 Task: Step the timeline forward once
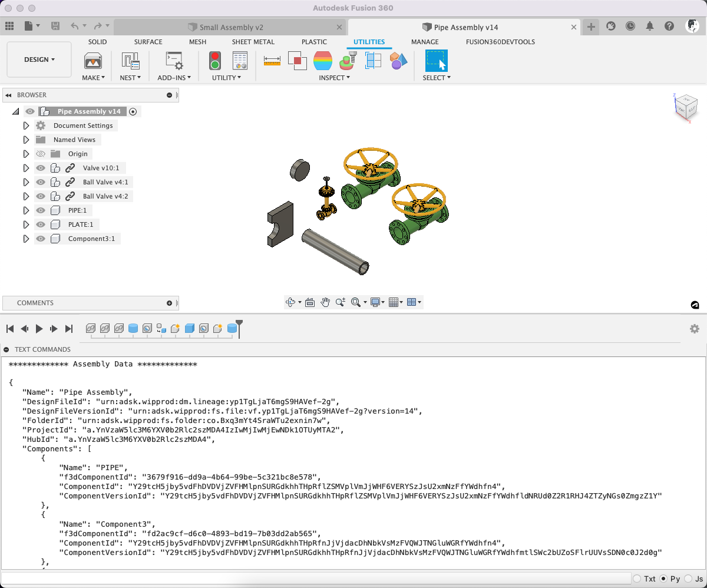coord(54,329)
